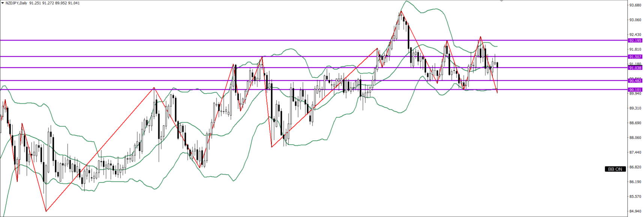Image resolution: width=644 pixels, height=217 pixels.
Task: Click the 84.940 tick on price scale
Action: (x=635, y=211)
